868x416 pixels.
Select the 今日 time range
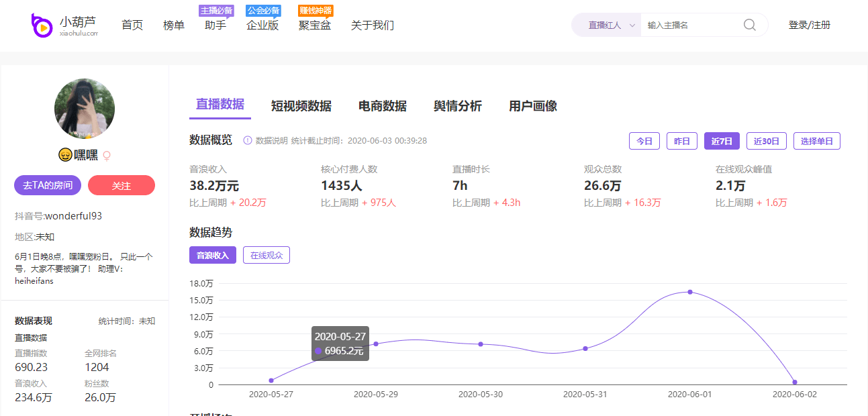(644, 141)
